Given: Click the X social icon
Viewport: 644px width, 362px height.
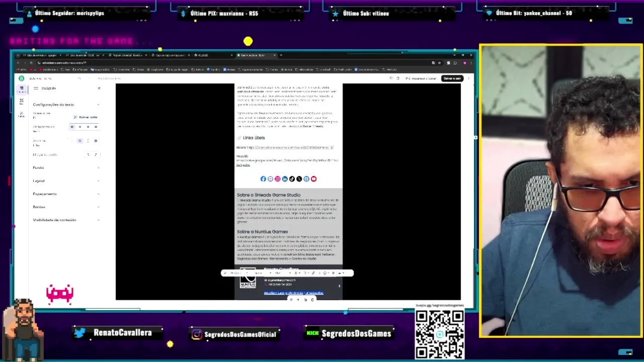Looking at the screenshot, I should 299,179.
